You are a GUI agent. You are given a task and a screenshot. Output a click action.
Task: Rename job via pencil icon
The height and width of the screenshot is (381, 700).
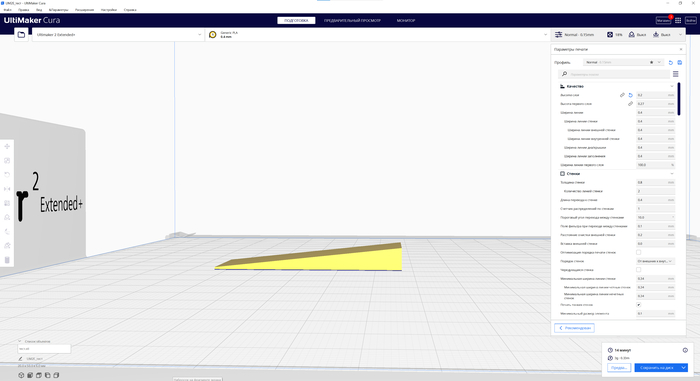(x=21, y=359)
